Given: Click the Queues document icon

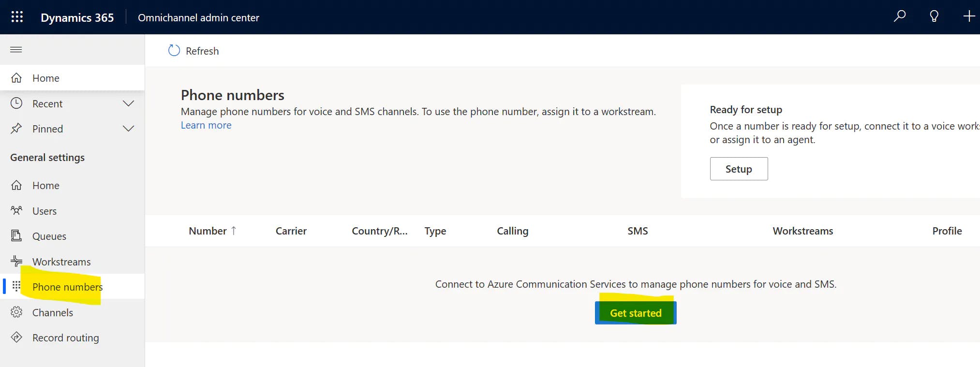Looking at the screenshot, I should (16, 235).
